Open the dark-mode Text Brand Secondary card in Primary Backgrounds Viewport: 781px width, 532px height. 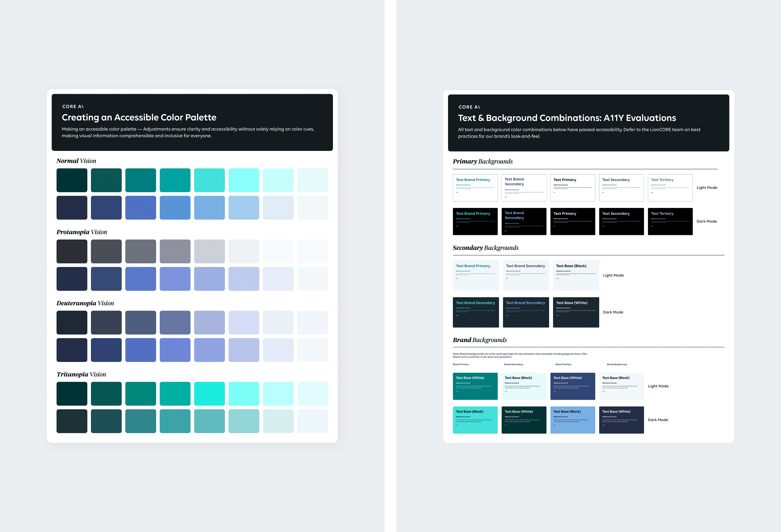pyautogui.click(x=524, y=222)
